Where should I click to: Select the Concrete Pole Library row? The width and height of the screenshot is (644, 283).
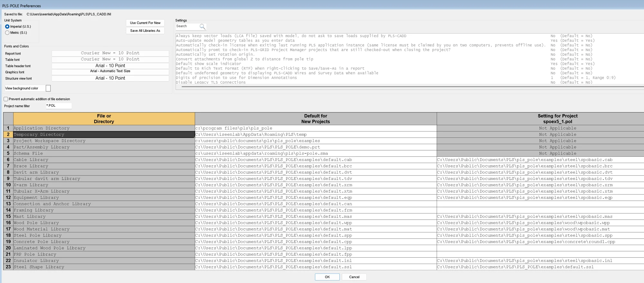[x=104, y=242]
